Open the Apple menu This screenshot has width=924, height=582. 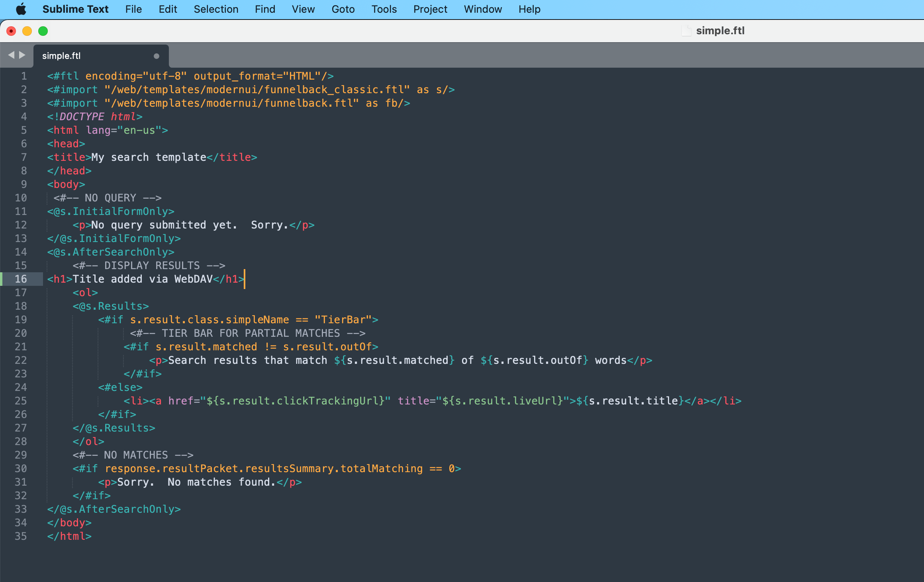pyautogui.click(x=22, y=9)
